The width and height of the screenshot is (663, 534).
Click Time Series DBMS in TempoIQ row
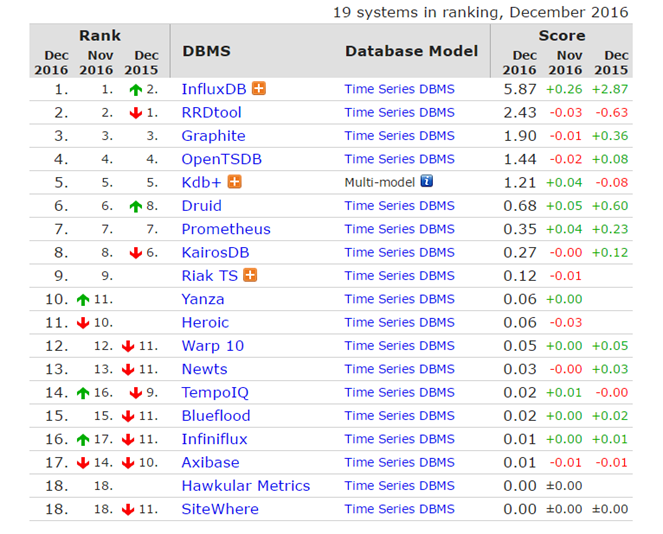click(x=400, y=392)
